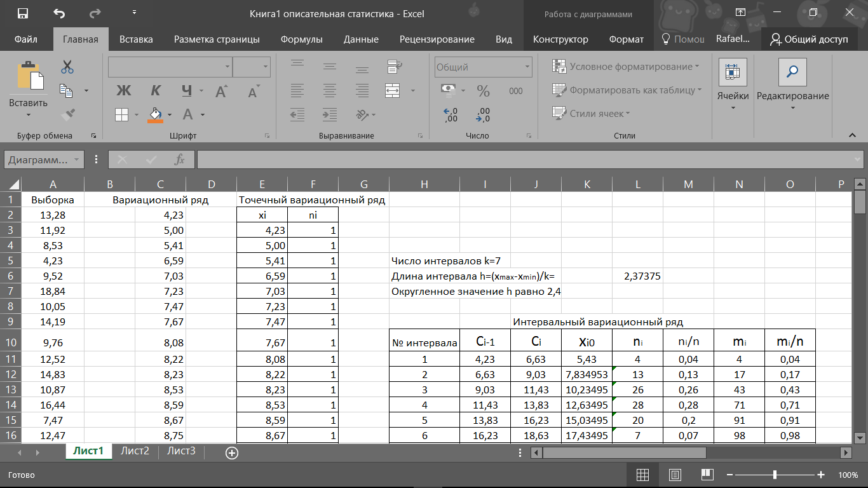Screen dimensions: 868x488
Task: Align text to the right
Action: 361,90
